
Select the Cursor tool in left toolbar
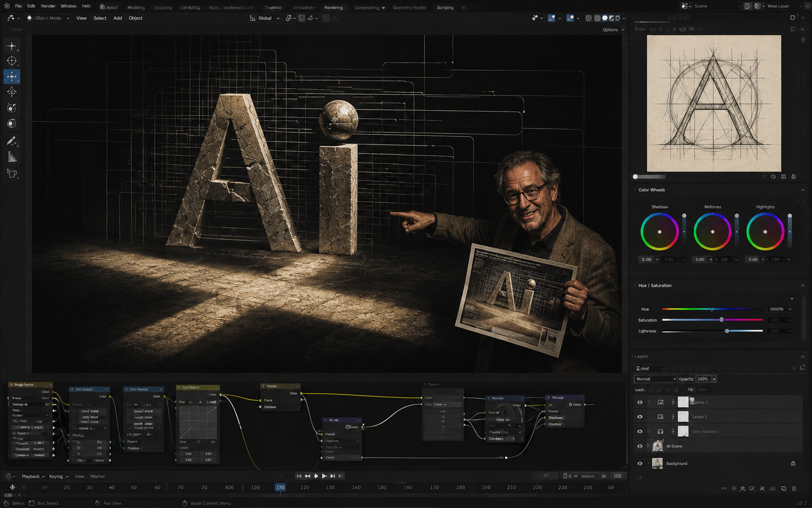click(x=12, y=61)
